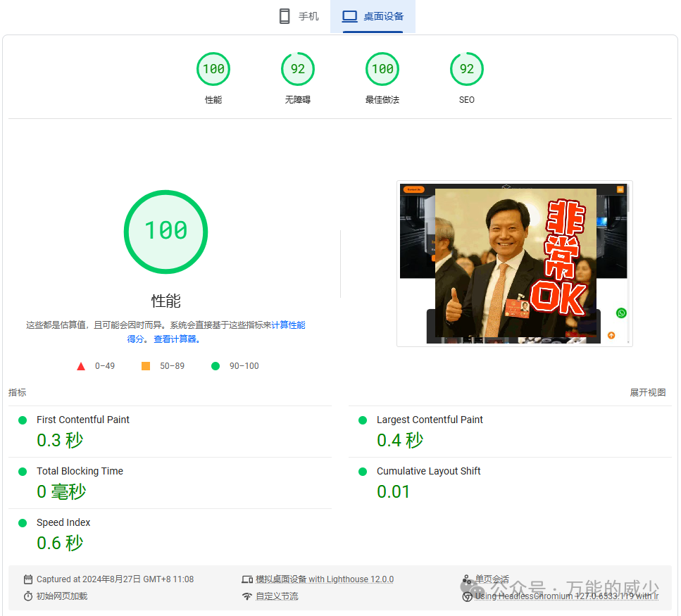Click the 0.4 秒 LCP value
The height and width of the screenshot is (616, 681).
coord(400,440)
